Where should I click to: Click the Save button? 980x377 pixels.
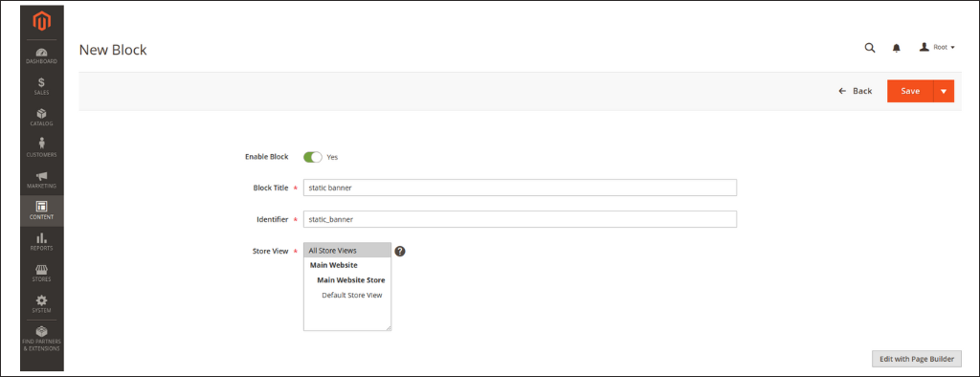point(910,91)
